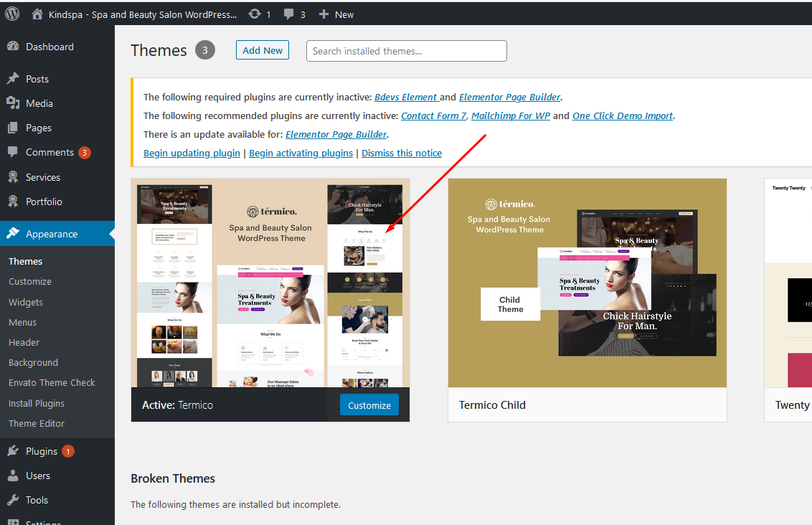Click the Users person icon
This screenshot has height=525, width=812.
point(13,476)
